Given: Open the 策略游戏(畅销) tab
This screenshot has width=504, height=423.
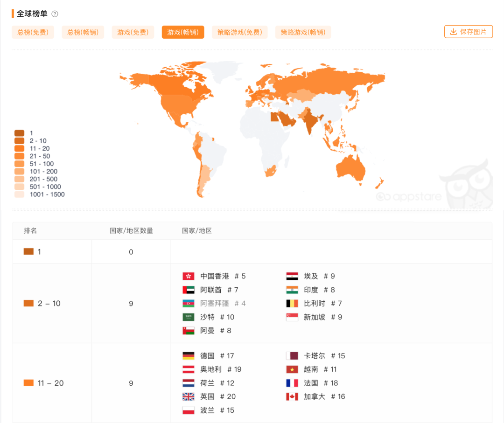Looking at the screenshot, I should 303,32.
